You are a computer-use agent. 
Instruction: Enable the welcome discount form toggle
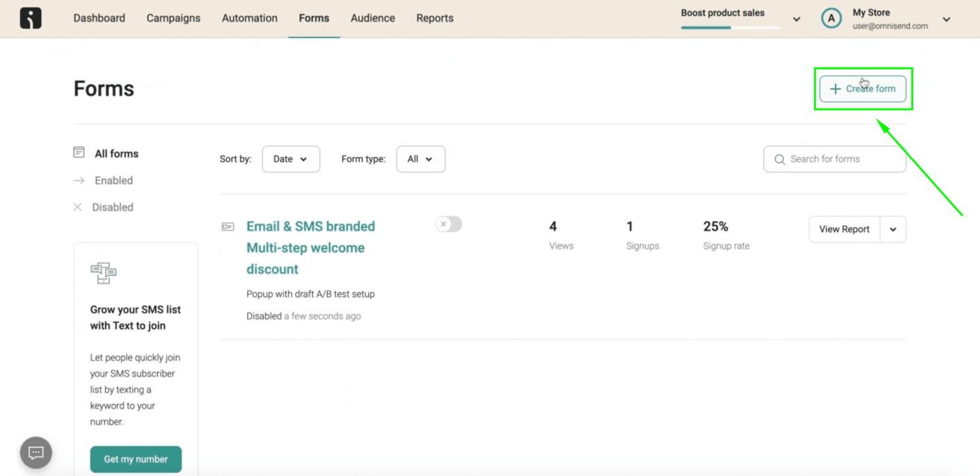[448, 224]
